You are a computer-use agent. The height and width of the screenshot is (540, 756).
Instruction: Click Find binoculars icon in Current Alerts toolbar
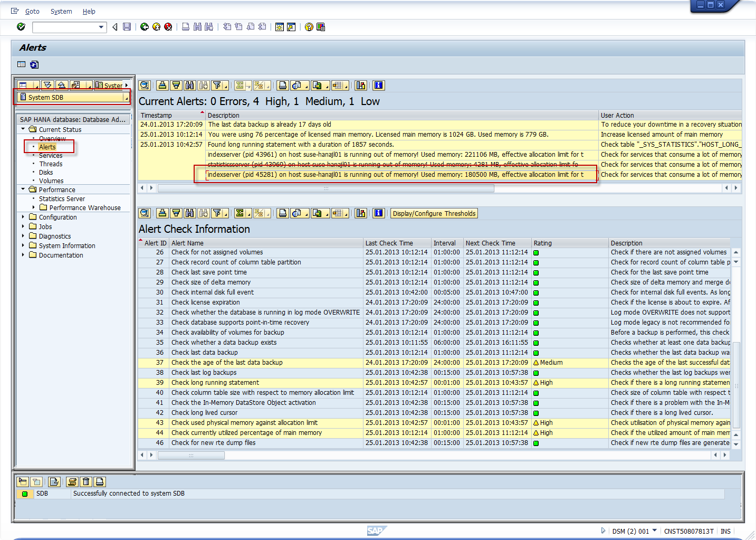pos(190,86)
